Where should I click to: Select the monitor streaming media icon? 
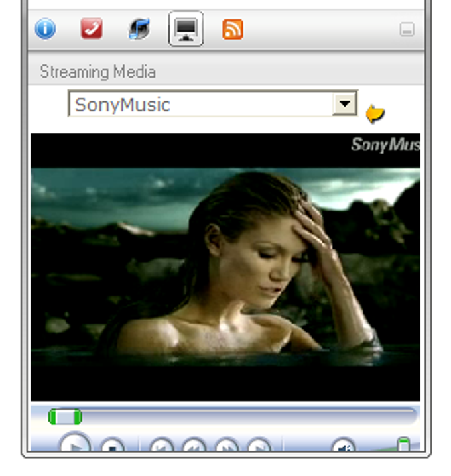point(186,29)
